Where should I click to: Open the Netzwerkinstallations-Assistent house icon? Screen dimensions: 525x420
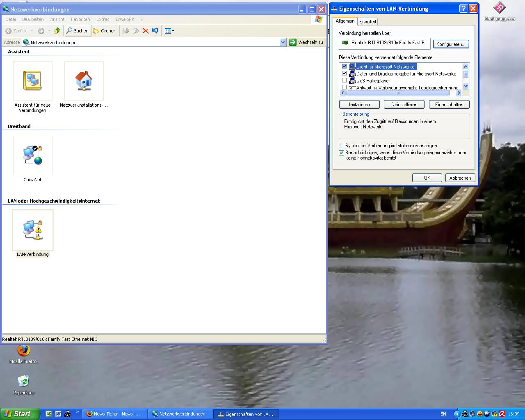coord(84,81)
